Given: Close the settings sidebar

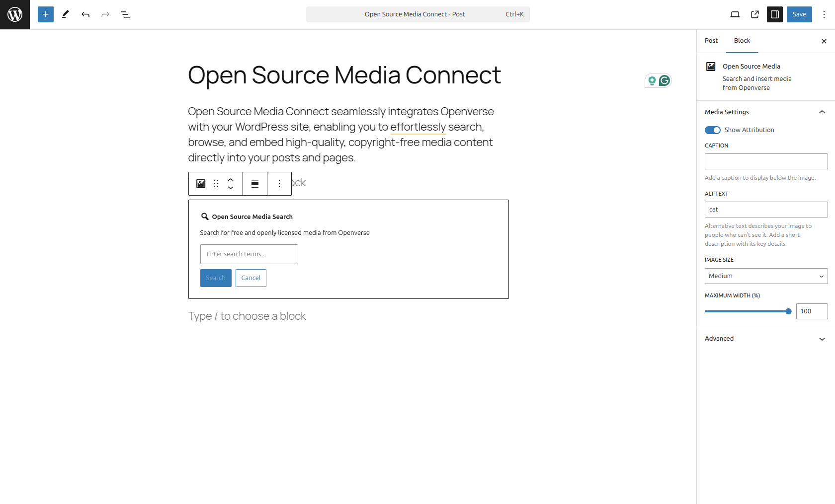Looking at the screenshot, I should 824,41.
